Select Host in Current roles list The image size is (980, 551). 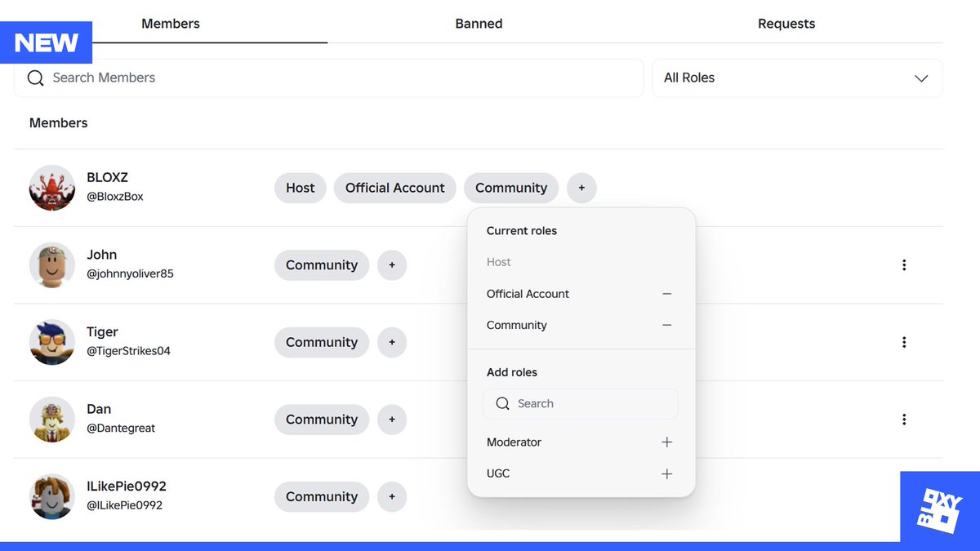click(x=499, y=262)
